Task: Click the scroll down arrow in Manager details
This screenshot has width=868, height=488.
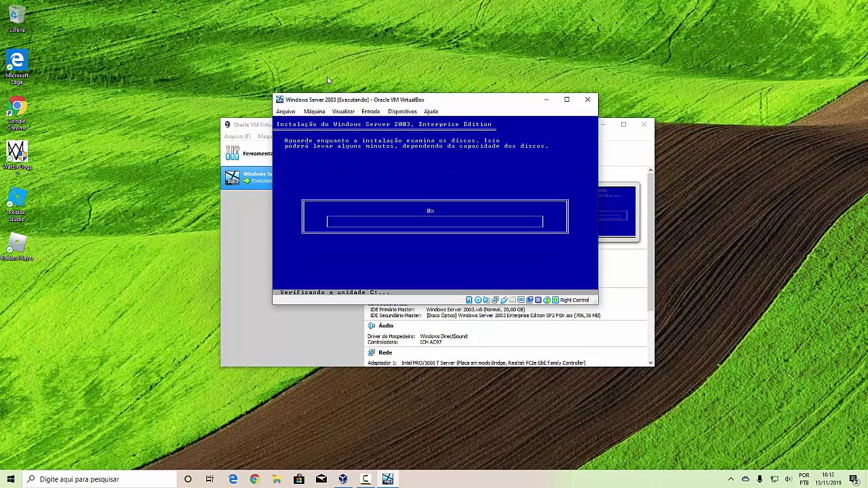Action: tap(650, 363)
